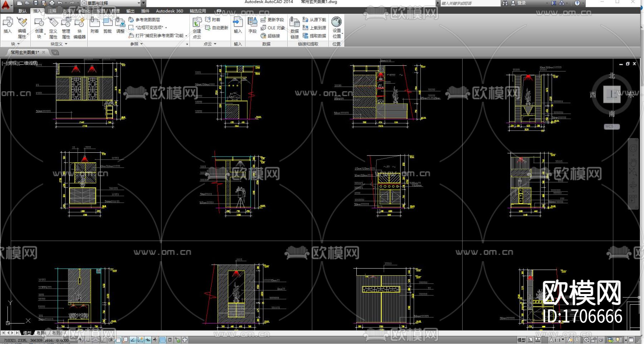
Task: Click the search keyword input field
Action: 469,3
